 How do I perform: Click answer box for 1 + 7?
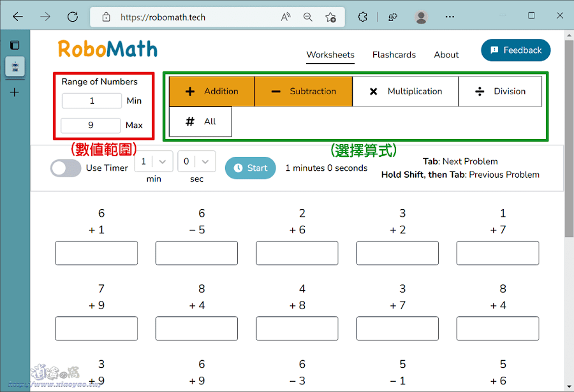click(498, 253)
